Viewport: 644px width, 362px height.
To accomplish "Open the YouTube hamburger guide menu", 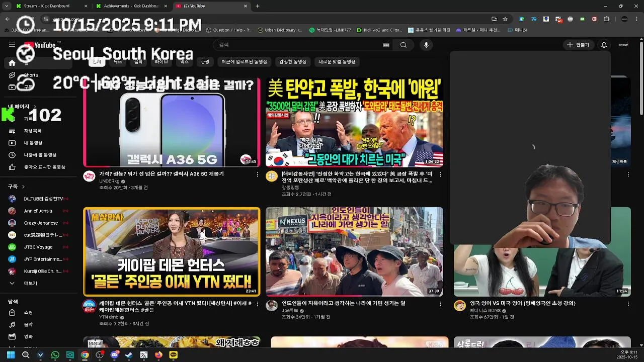I will pos(12,45).
